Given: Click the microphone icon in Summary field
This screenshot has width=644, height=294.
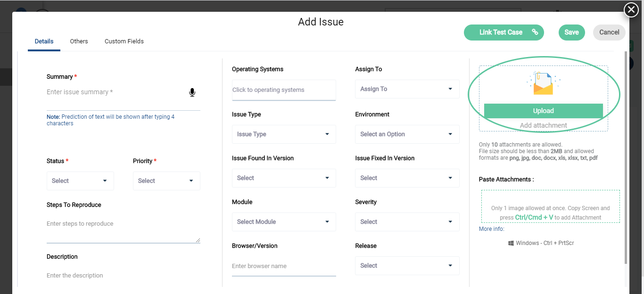Looking at the screenshot, I should click(x=192, y=92).
